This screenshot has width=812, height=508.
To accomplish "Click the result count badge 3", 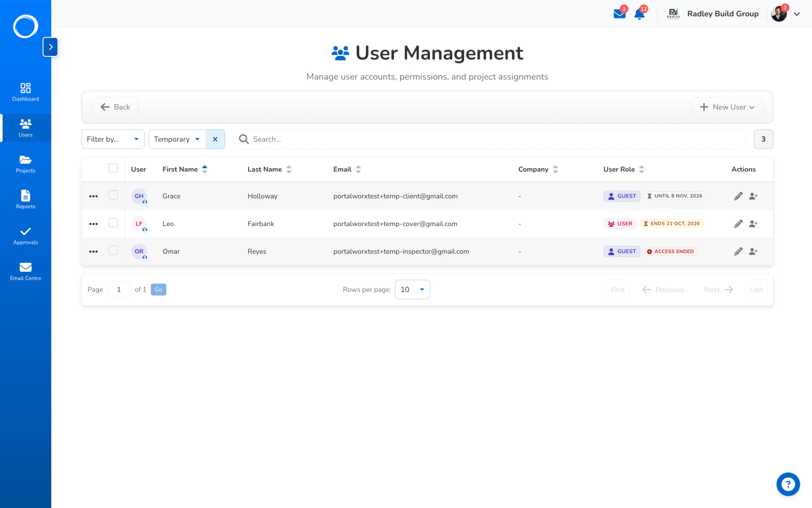I will tap(763, 139).
